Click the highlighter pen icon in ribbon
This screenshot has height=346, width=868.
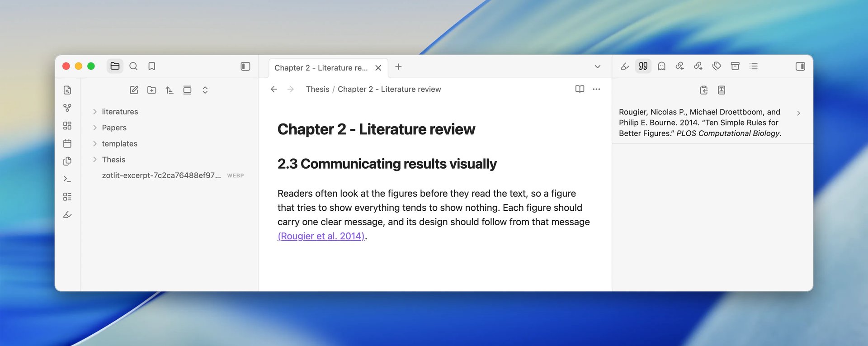click(x=67, y=214)
